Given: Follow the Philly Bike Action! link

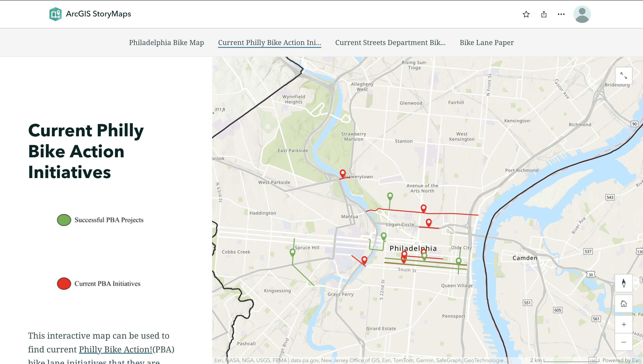Looking at the screenshot, I should coord(115,349).
